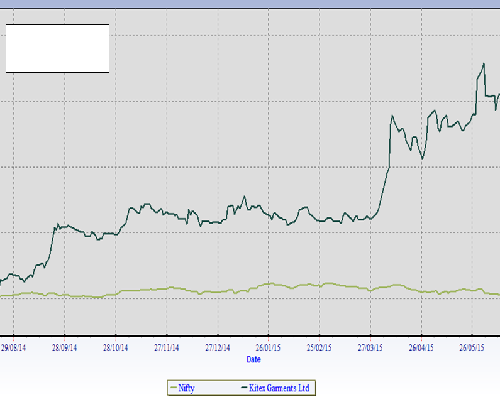500x397 pixels.
Task: Select the 26/05/15 date label
Action: tap(472, 348)
